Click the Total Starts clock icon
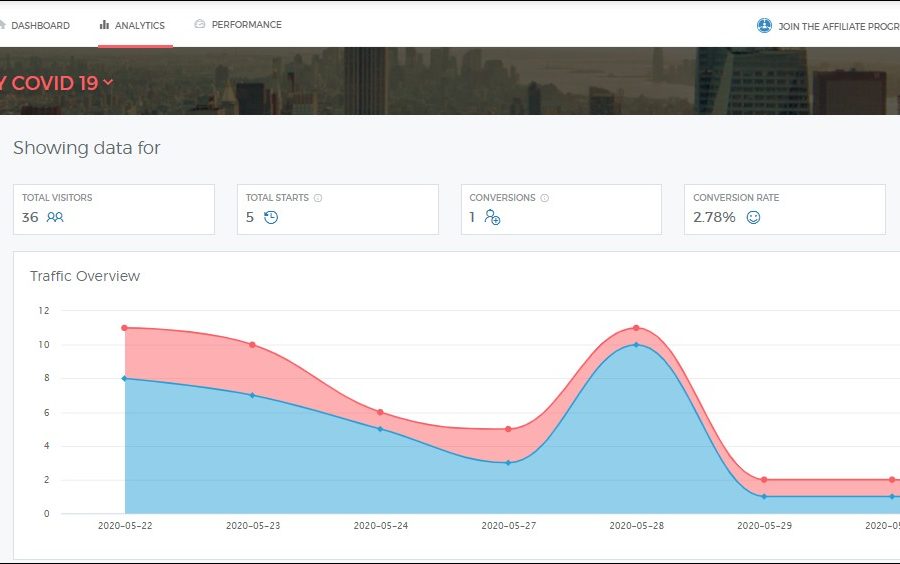The image size is (900, 564). 270,217
